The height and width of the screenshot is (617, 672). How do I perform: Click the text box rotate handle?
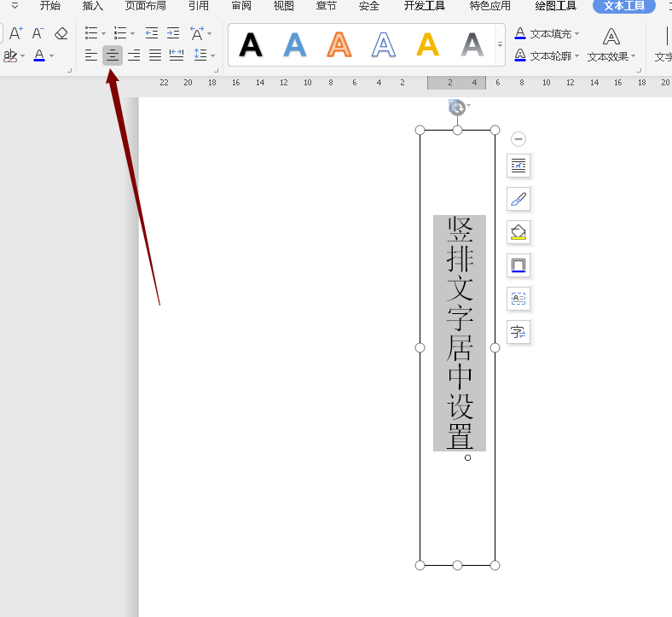pyautogui.click(x=457, y=107)
